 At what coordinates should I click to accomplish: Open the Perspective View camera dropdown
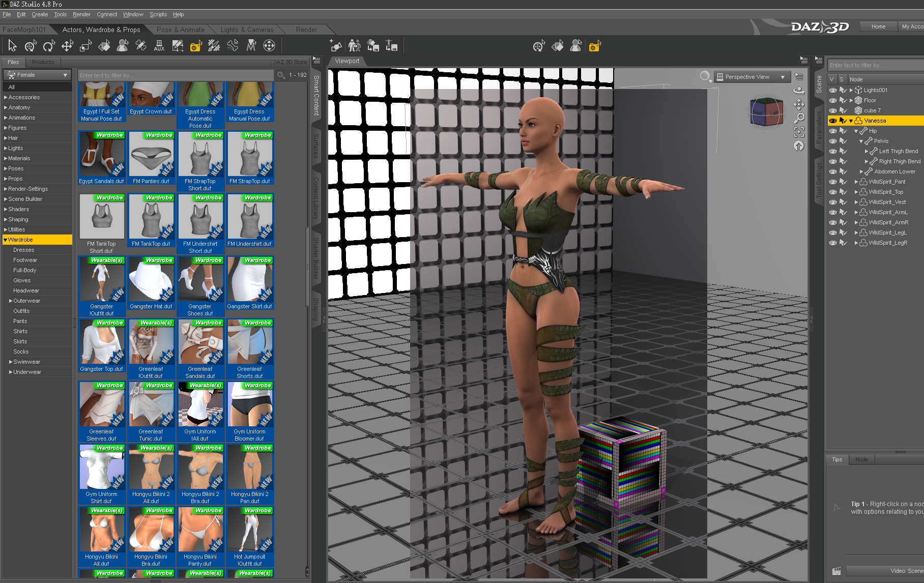click(752, 77)
